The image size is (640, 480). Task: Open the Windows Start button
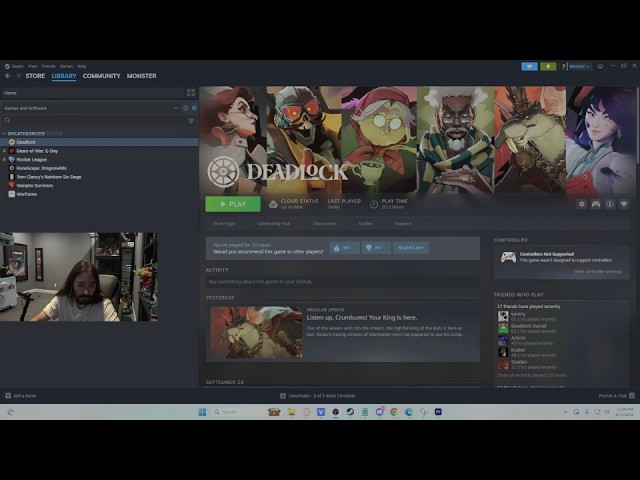[x=202, y=412]
